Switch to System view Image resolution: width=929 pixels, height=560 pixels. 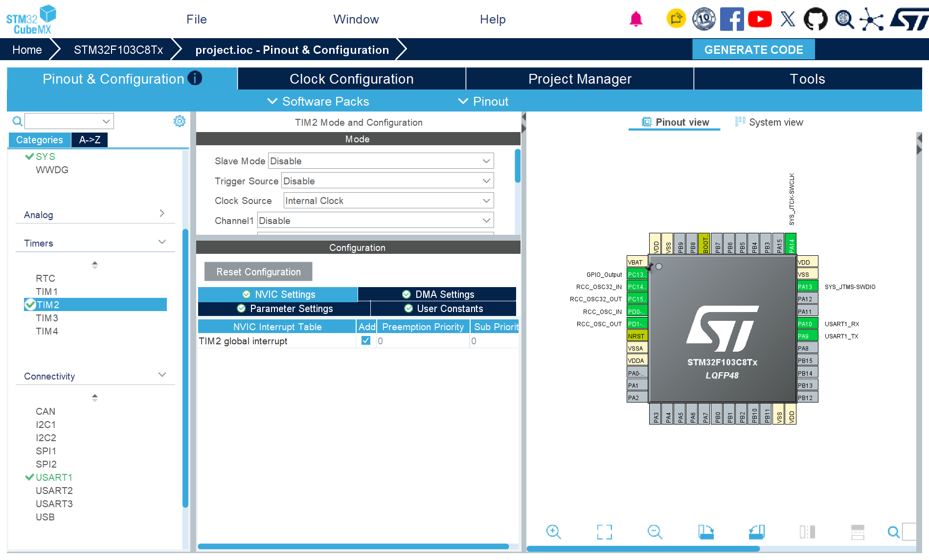click(769, 122)
